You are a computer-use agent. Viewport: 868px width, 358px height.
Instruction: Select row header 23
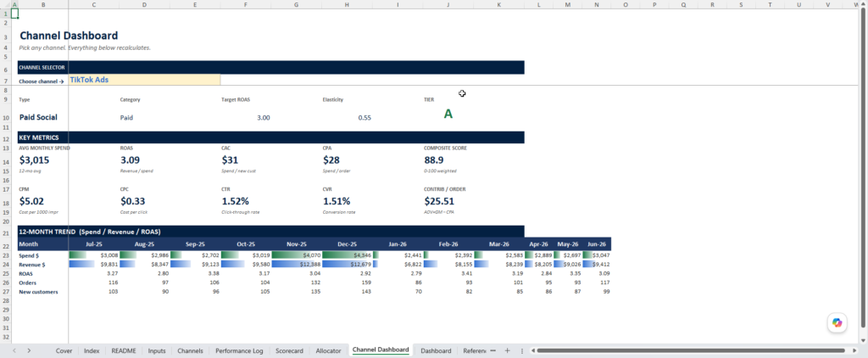[x=6, y=255]
